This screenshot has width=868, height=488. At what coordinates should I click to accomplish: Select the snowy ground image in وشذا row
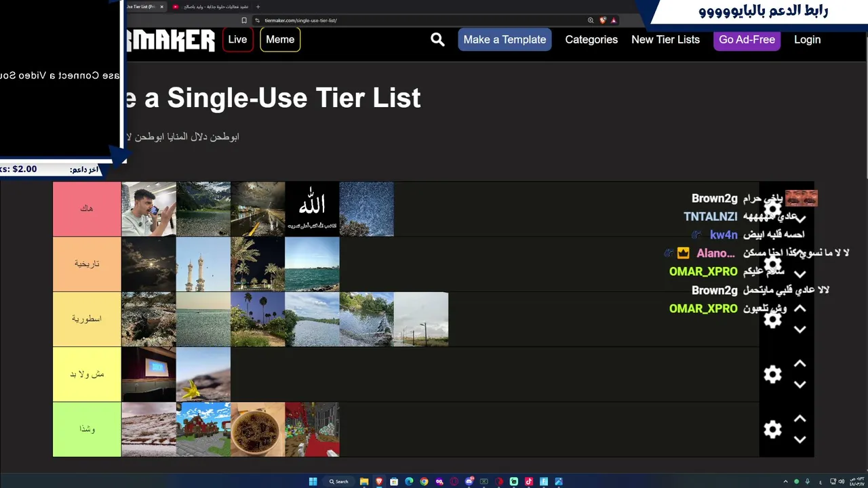[x=149, y=429]
